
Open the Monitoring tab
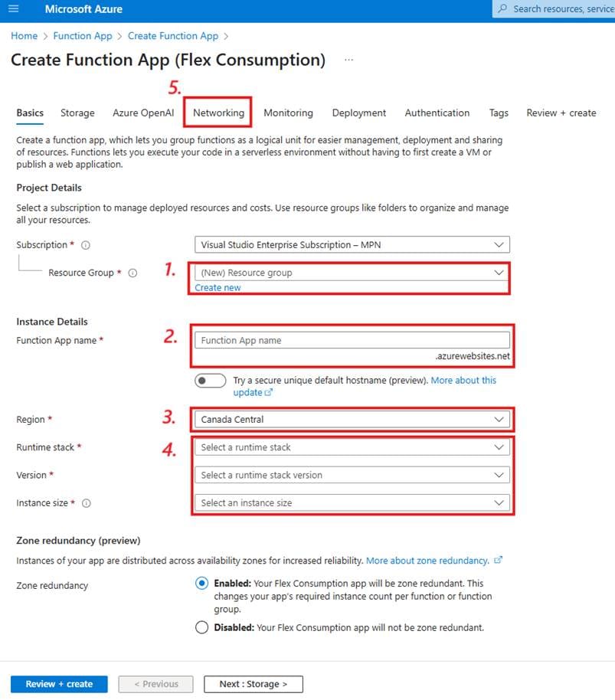point(288,113)
